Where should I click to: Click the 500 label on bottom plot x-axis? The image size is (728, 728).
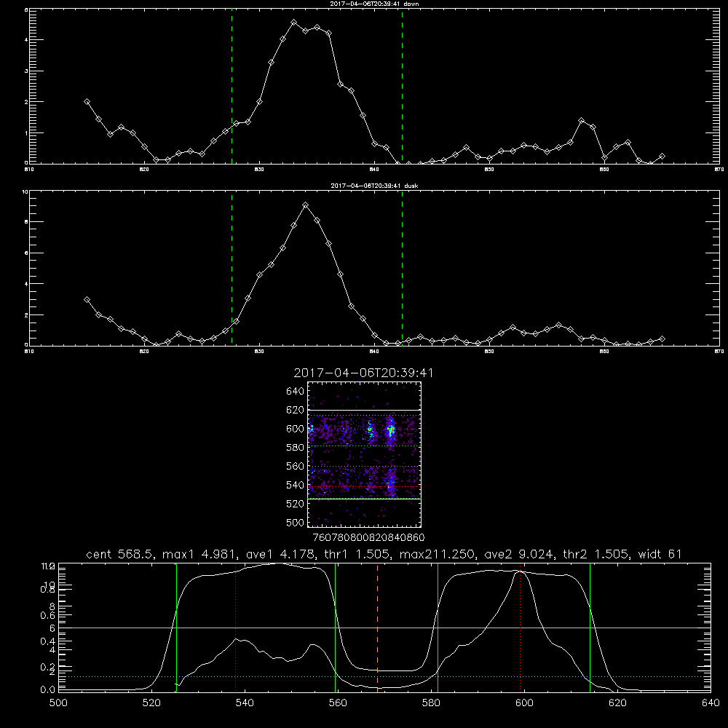pos(58,703)
